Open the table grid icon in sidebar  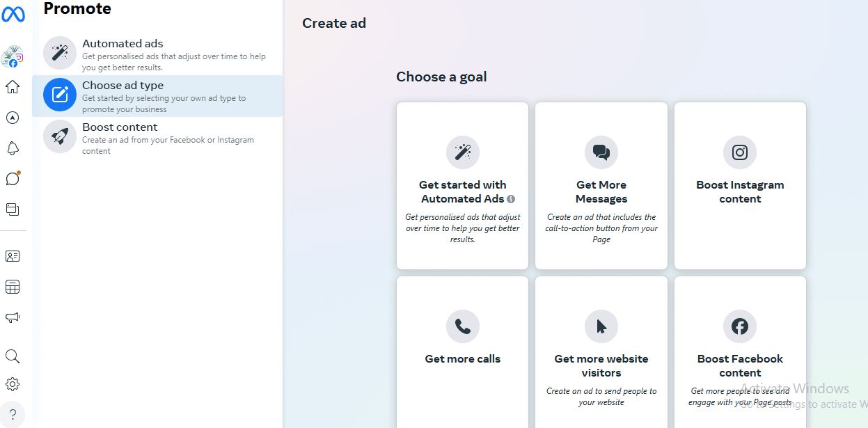(13, 287)
